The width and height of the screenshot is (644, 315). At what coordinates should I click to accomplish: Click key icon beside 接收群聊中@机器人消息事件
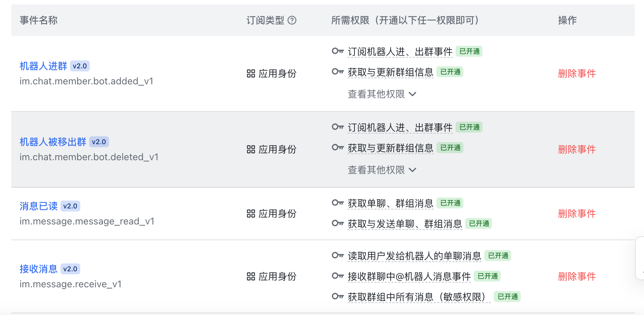pyautogui.click(x=338, y=276)
